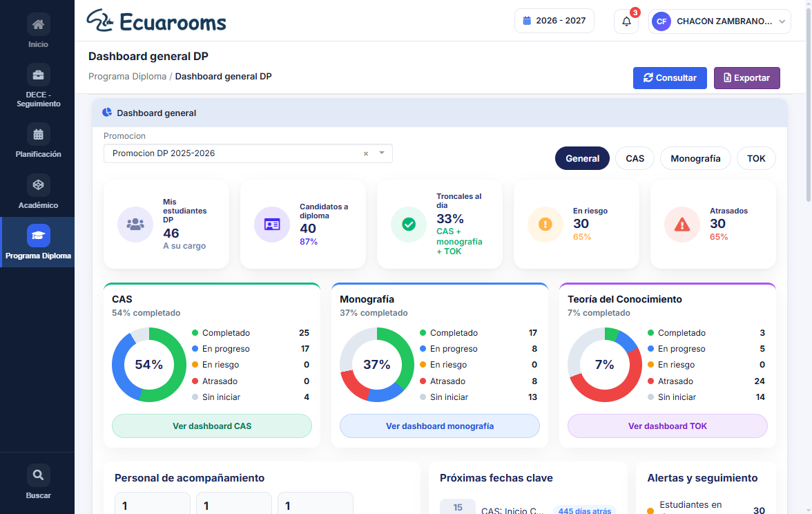The height and width of the screenshot is (514, 812).
Task: Click the Monografía 37% donut chart
Action: point(377,365)
